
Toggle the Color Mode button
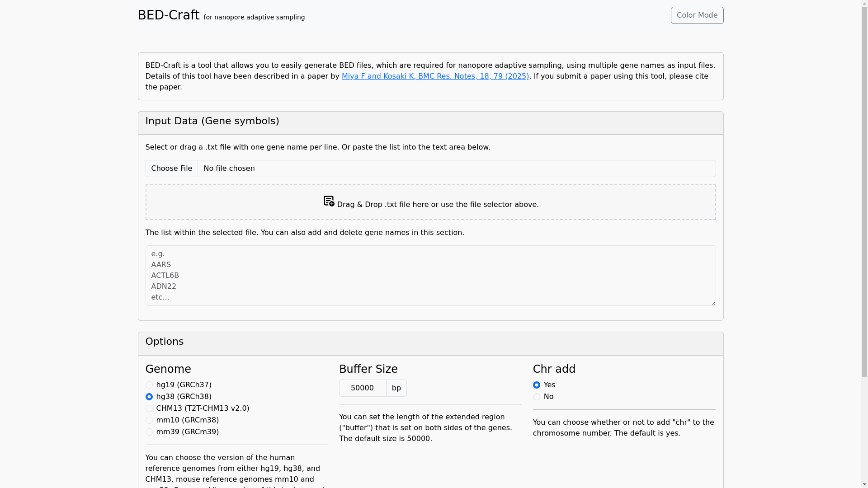tap(697, 15)
